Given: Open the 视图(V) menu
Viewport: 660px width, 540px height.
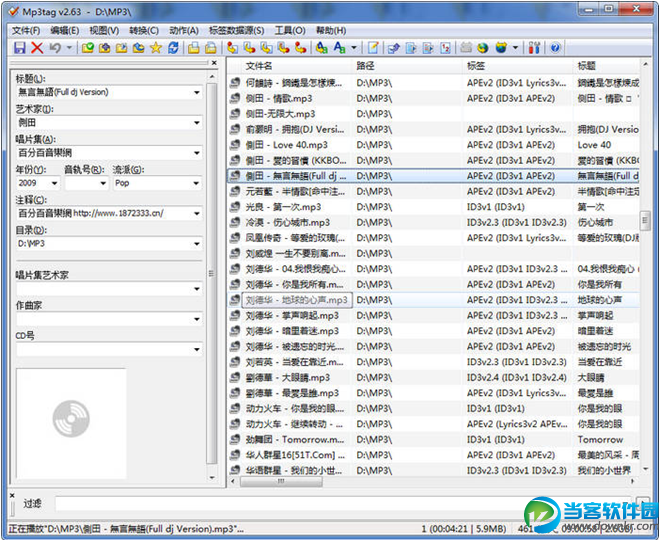Looking at the screenshot, I should [104, 31].
